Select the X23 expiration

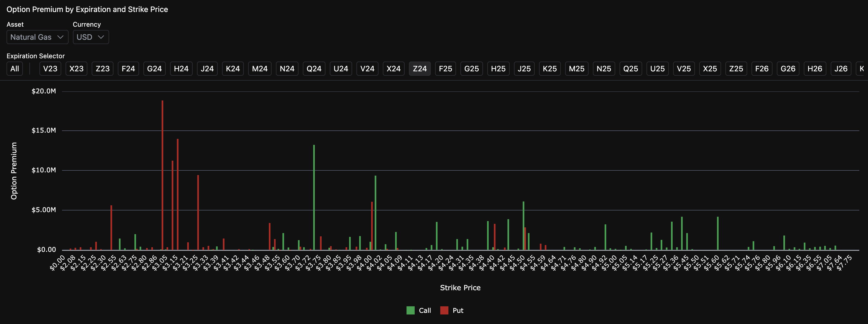pyautogui.click(x=76, y=69)
